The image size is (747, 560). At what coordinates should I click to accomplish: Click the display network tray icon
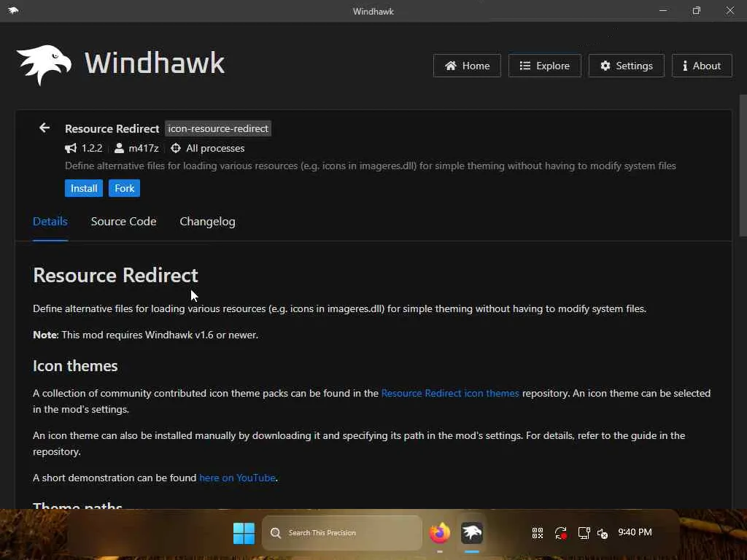[584, 533]
